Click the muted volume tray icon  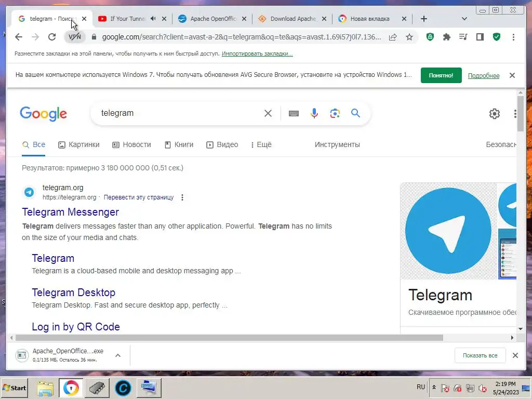click(x=482, y=388)
